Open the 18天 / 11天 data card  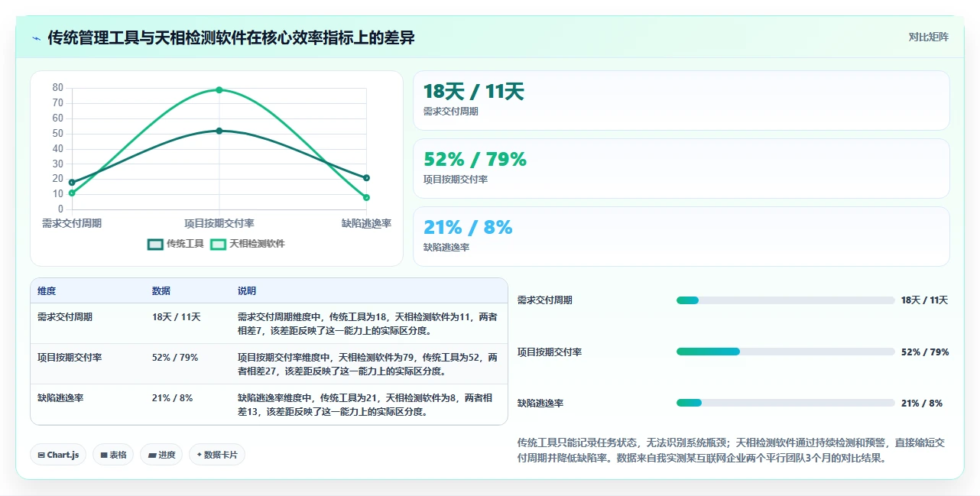[x=681, y=101]
